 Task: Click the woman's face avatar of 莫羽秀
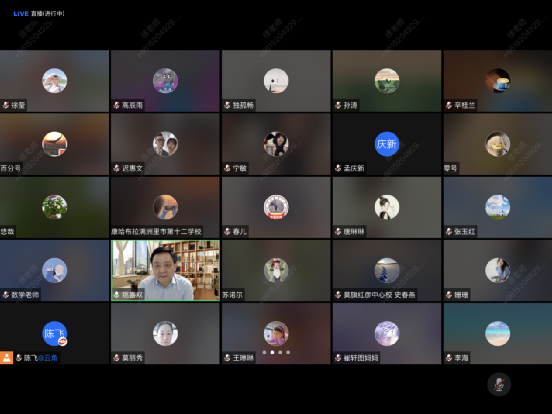pyautogui.click(x=165, y=333)
